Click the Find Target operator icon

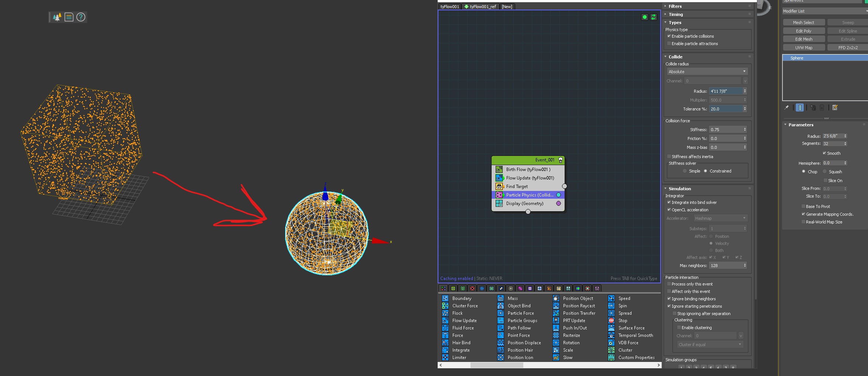(499, 187)
